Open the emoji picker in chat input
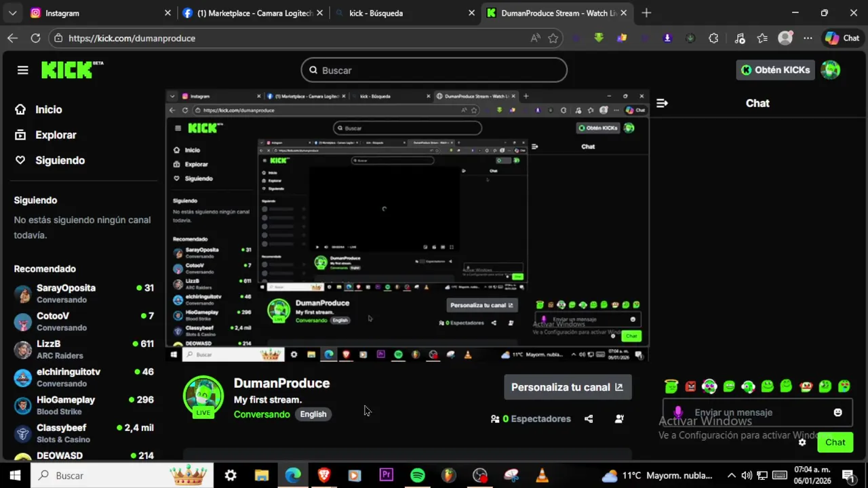The image size is (868, 488). [837, 412]
